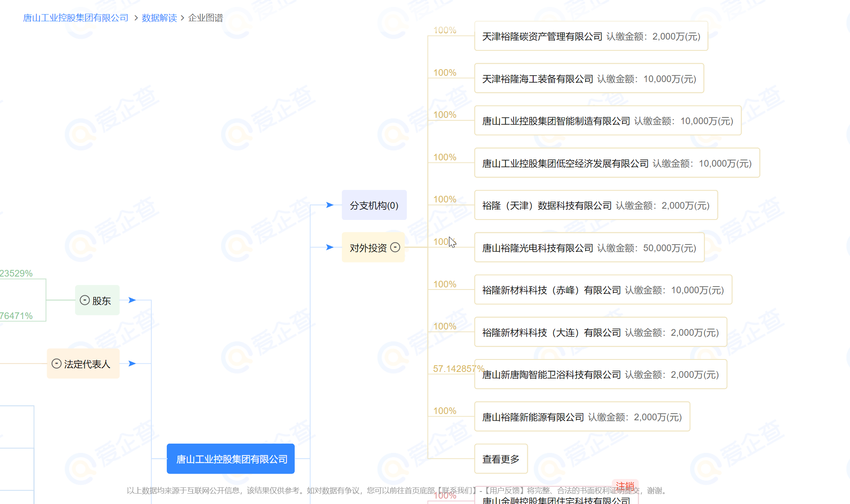The width and height of the screenshot is (850, 504).
Task: Click the arrow pointing to 对外投资
Action: click(330, 247)
